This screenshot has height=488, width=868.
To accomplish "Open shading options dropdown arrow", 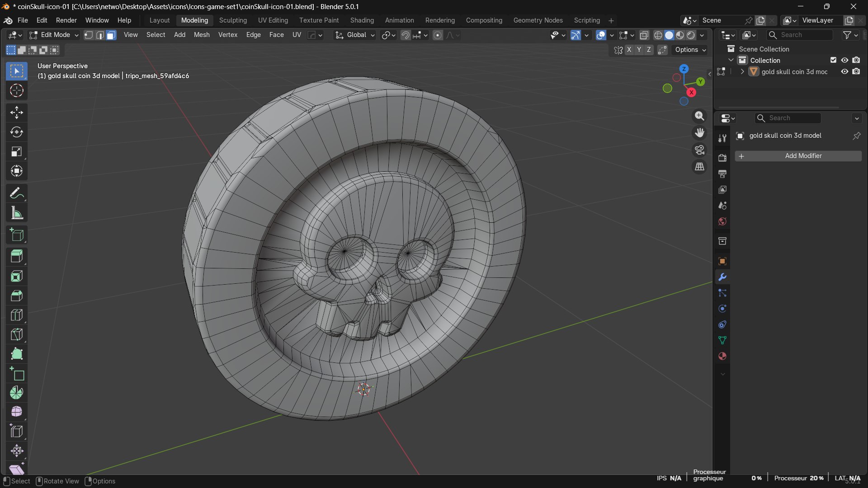I will [702, 35].
